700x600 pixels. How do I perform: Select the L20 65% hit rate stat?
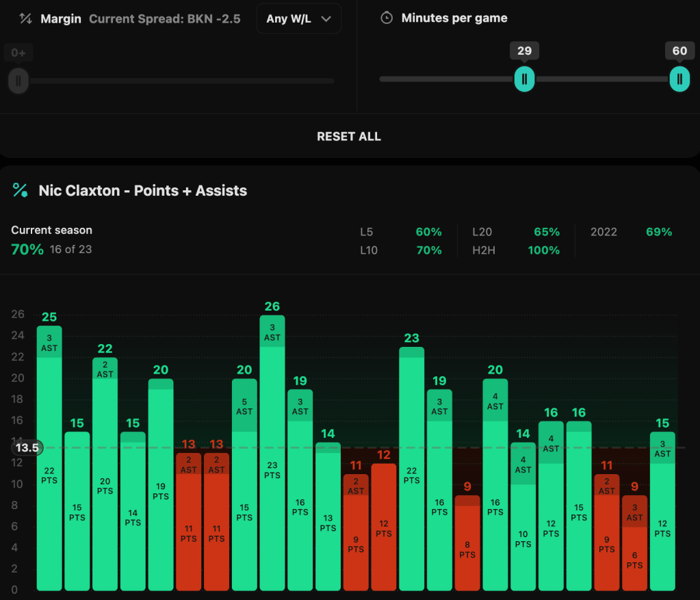tap(515, 232)
